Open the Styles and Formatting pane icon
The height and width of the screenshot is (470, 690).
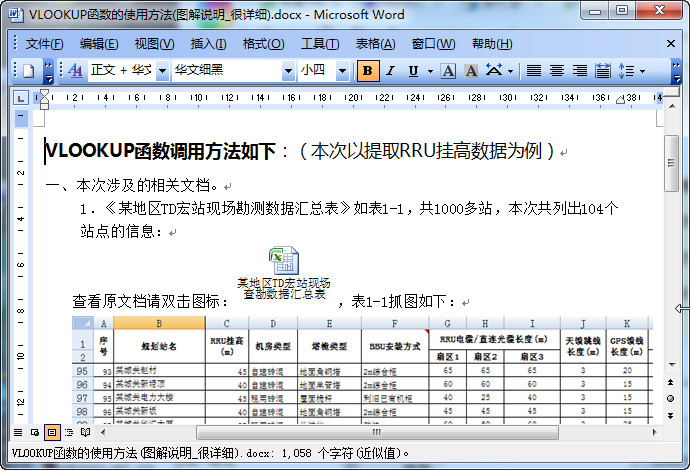pos(75,70)
